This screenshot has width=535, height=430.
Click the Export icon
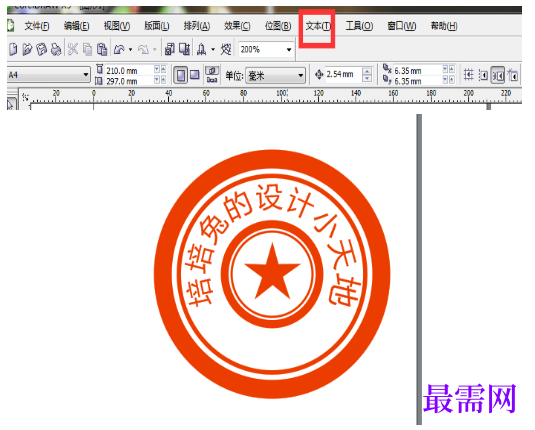point(185,49)
